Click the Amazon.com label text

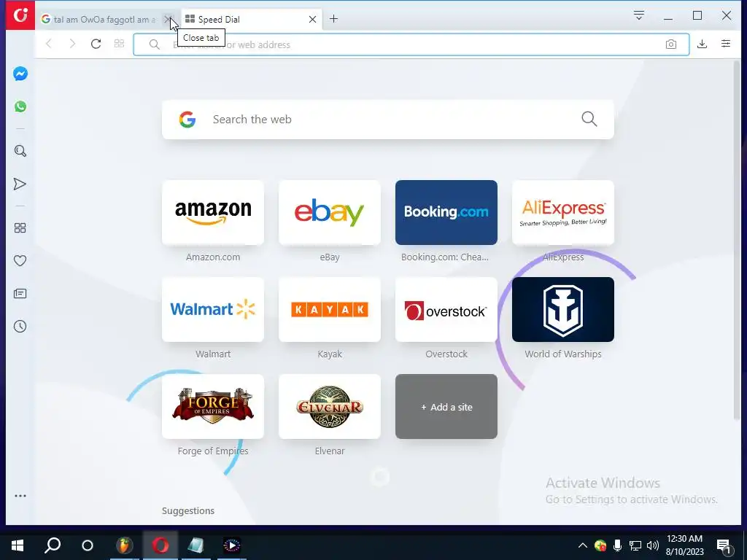coord(213,257)
